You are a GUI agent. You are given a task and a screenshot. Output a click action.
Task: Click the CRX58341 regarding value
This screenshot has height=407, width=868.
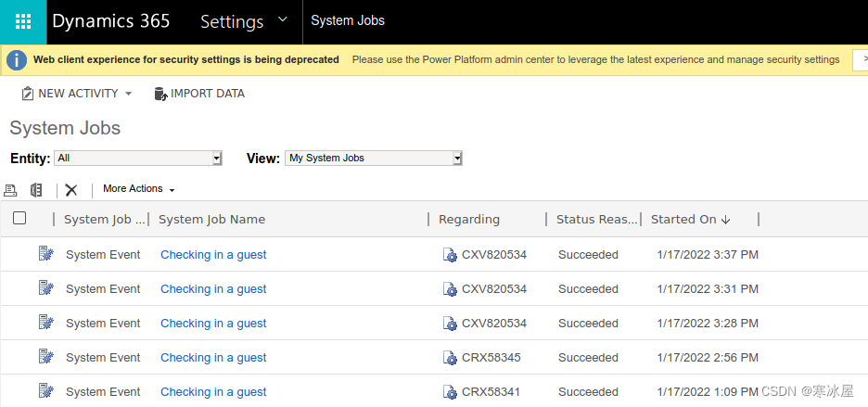[x=491, y=392]
